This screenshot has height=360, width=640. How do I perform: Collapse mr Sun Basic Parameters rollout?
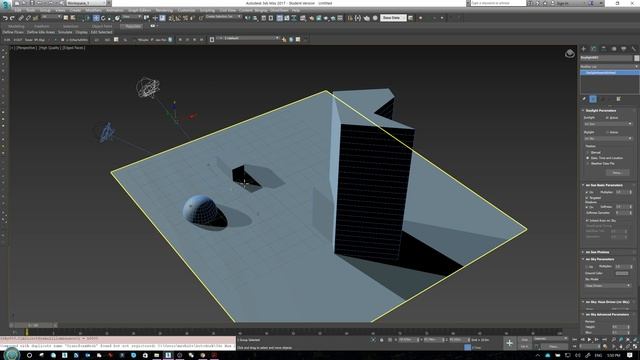608,185
